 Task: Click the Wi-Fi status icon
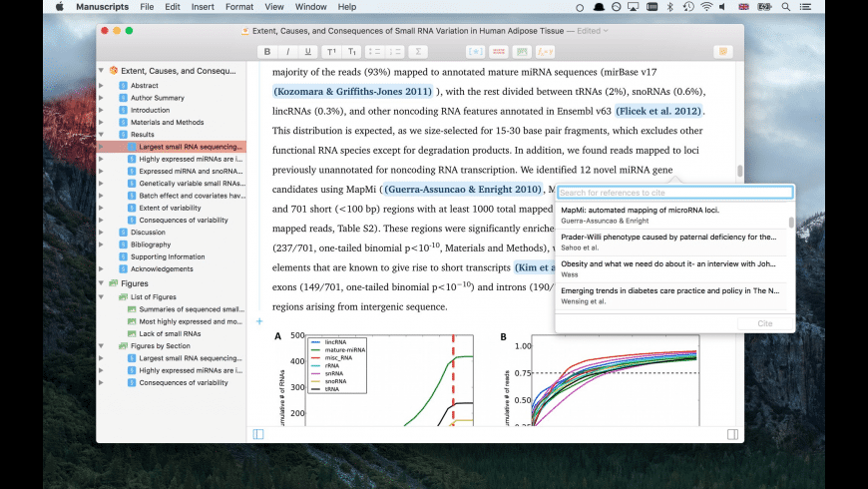[x=706, y=7]
